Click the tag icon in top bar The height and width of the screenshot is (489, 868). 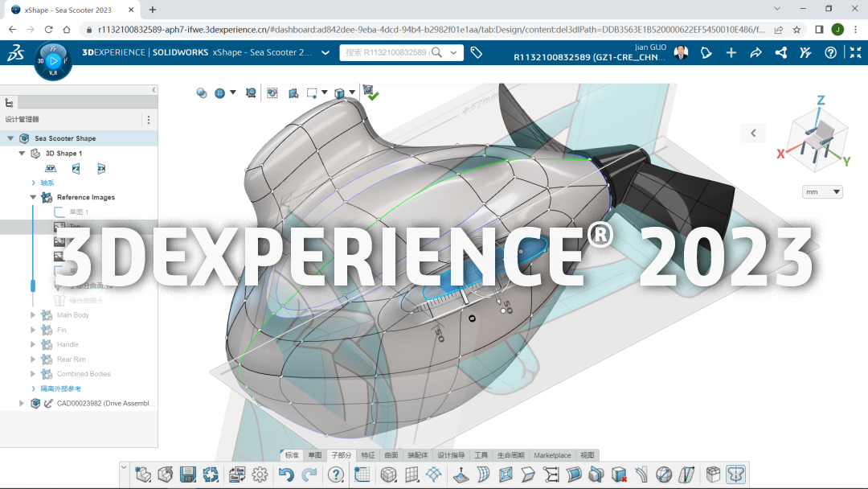pyautogui.click(x=476, y=52)
